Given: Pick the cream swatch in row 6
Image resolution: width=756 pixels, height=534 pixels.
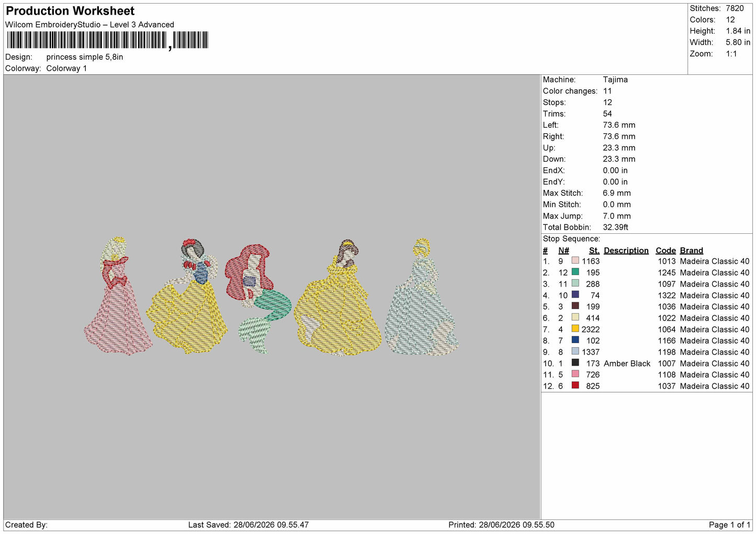Looking at the screenshot, I should click(x=576, y=317).
